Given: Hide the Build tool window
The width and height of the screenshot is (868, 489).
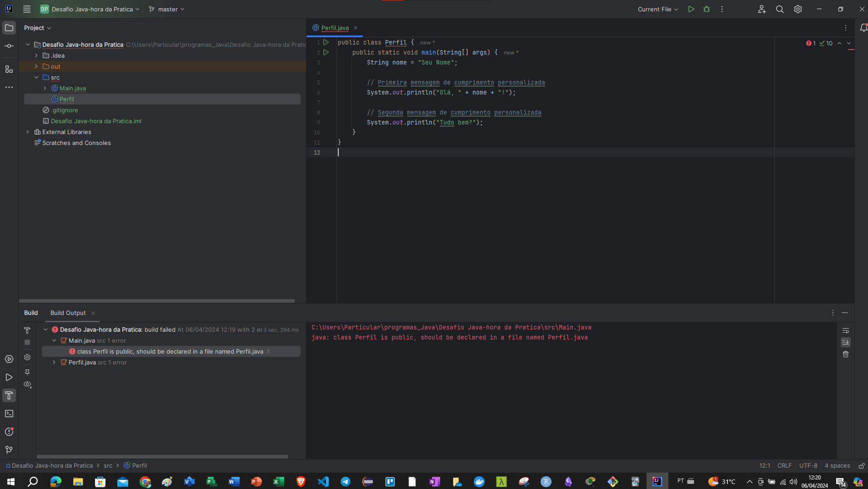Looking at the screenshot, I should pos(845,313).
